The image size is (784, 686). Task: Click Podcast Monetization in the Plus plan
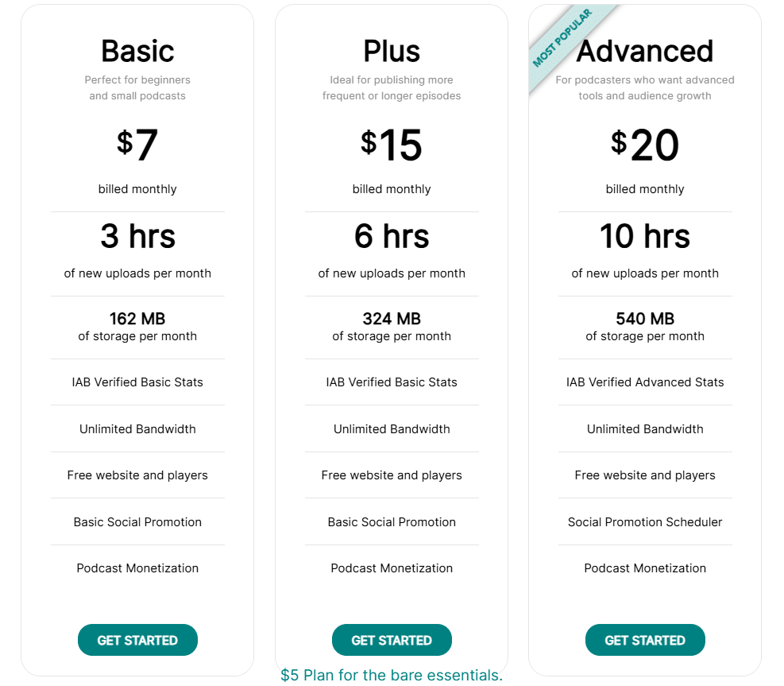coord(392,568)
